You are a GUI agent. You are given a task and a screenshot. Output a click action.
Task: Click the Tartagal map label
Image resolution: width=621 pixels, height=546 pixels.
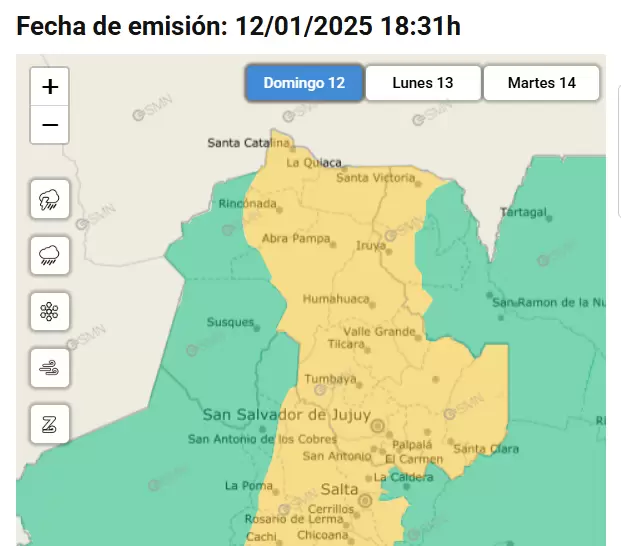(x=523, y=212)
